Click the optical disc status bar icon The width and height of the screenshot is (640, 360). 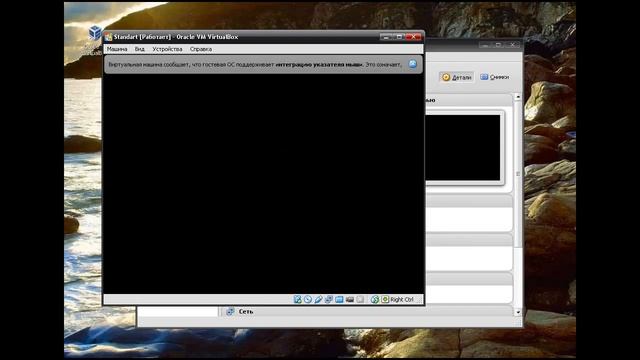tap(308, 299)
